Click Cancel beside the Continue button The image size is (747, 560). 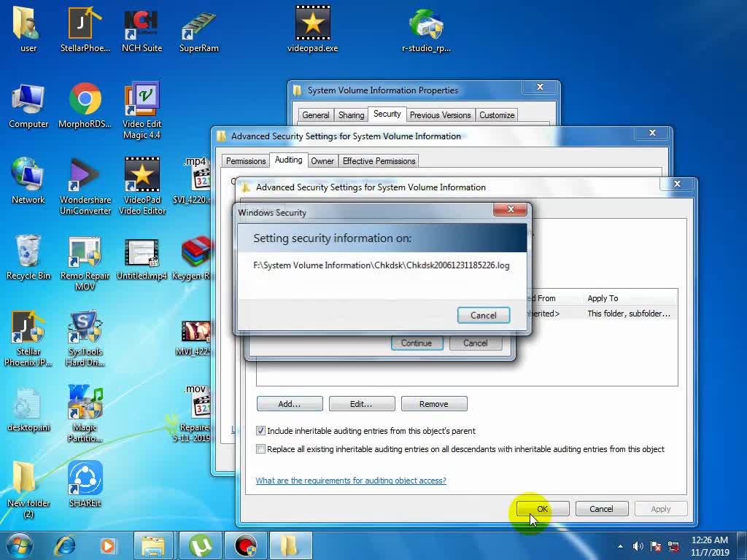pos(476,343)
